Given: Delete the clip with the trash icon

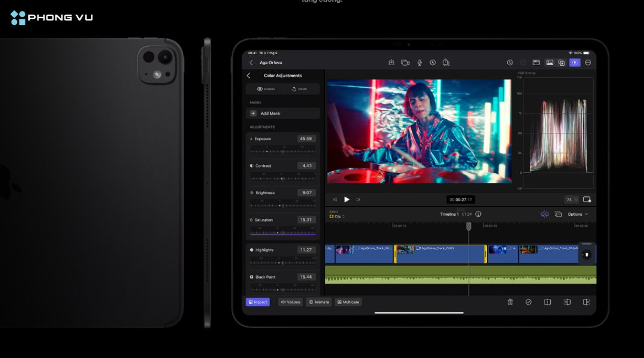Looking at the screenshot, I should pos(510,302).
